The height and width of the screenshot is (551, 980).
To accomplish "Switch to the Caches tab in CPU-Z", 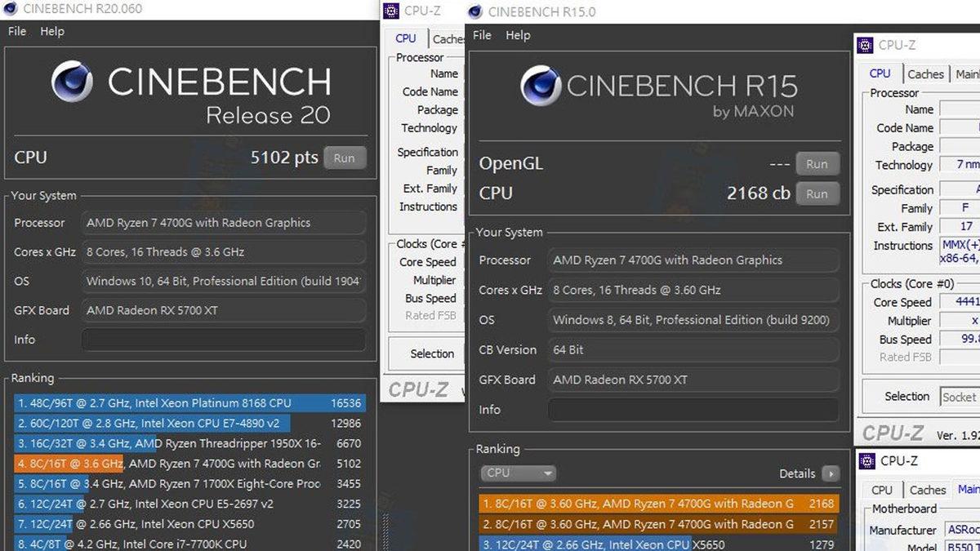I will pyautogui.click(x=925, y=73).
